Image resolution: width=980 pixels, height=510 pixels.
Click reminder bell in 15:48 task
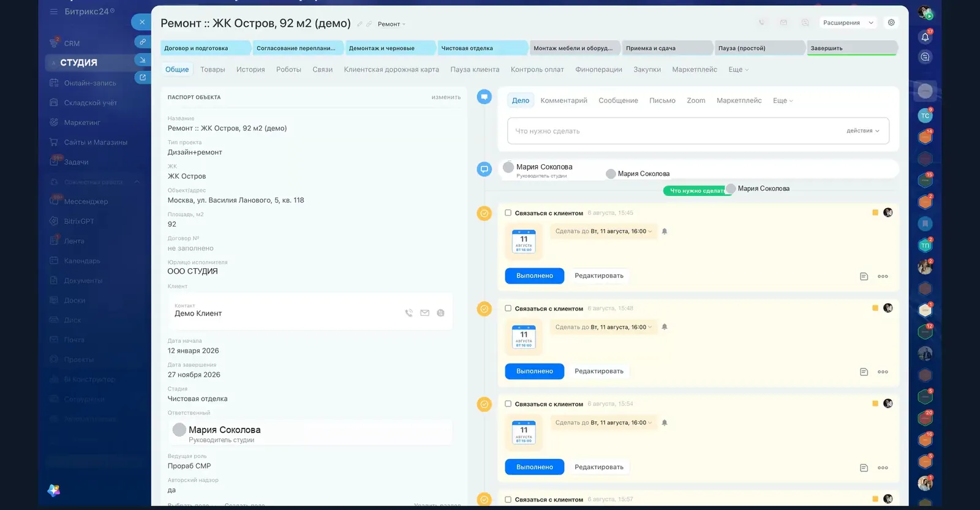(x=665, y=327)
